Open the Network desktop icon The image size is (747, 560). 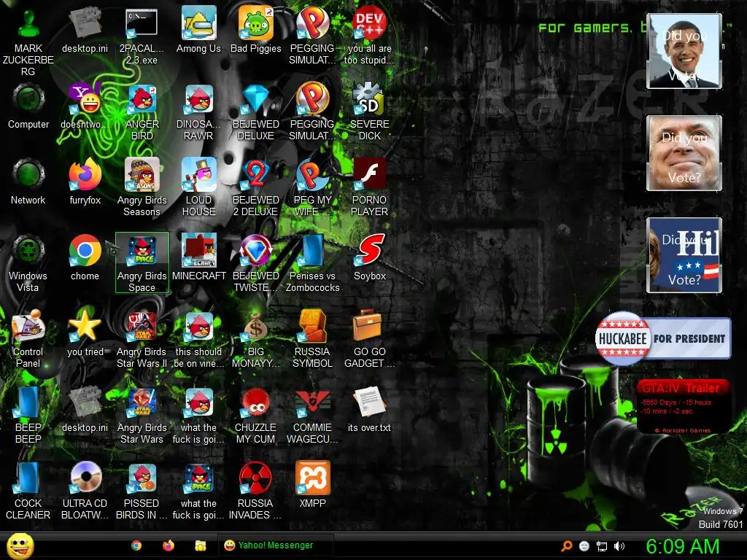click(x=28, y=182)
